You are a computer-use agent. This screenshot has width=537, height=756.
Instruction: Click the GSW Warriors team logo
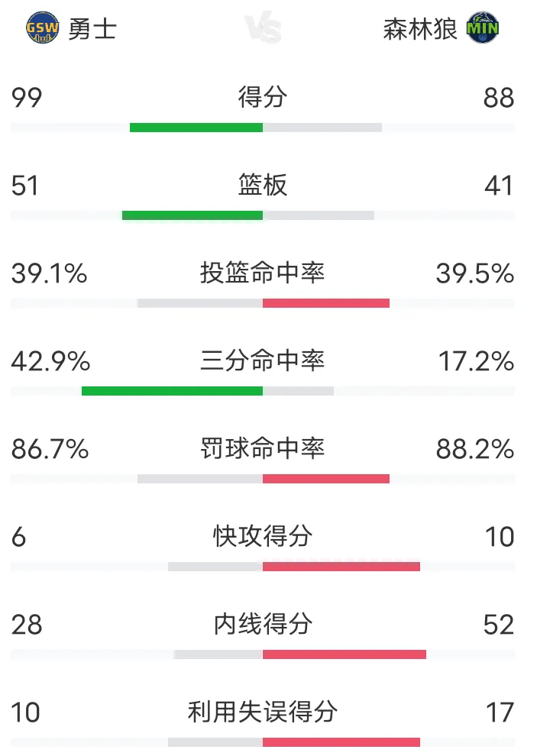pos(43,28)
